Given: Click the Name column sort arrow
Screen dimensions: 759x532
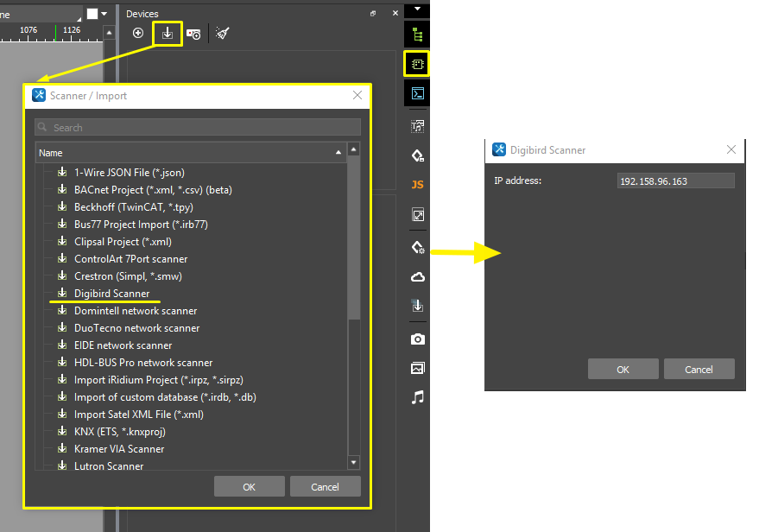Looking at the screenshot, I should click(x=338, y=153).
